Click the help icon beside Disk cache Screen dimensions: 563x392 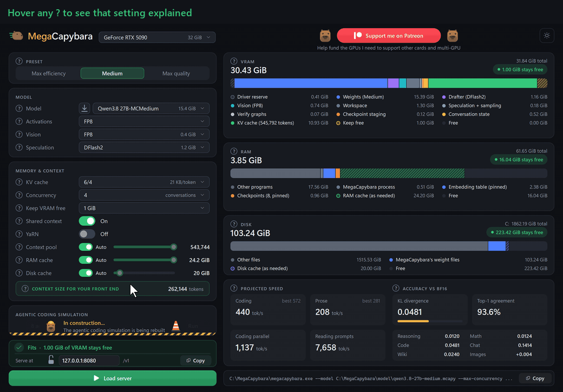point(19,273)
